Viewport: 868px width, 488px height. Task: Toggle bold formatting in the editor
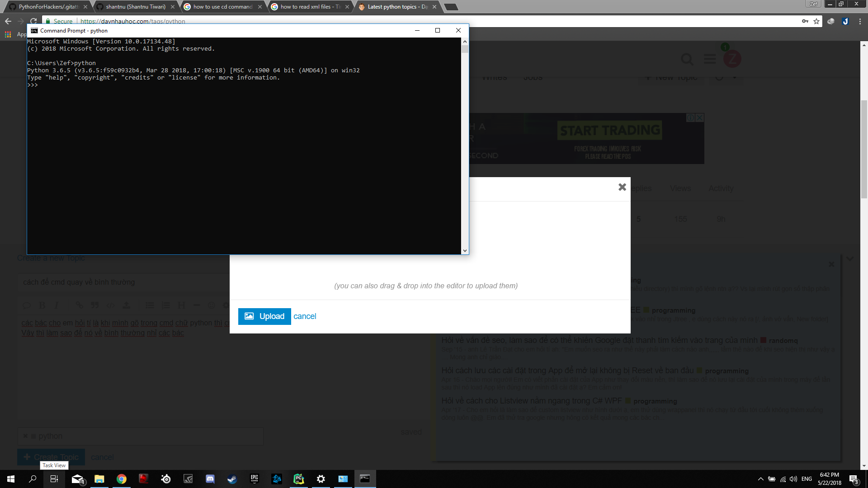tap(42, 305)
